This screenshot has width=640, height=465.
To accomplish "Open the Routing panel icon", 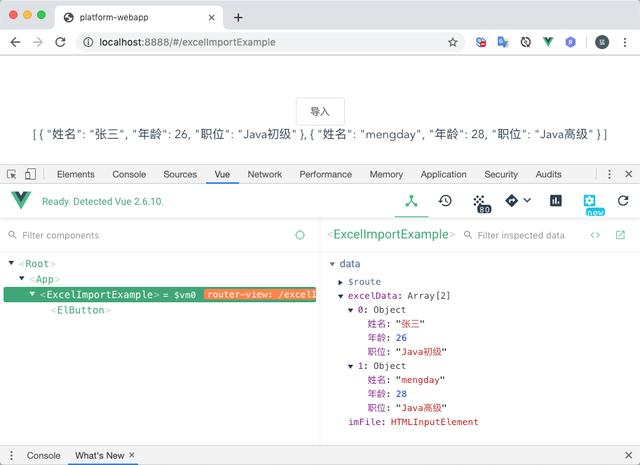I will (x=511, y=200).
